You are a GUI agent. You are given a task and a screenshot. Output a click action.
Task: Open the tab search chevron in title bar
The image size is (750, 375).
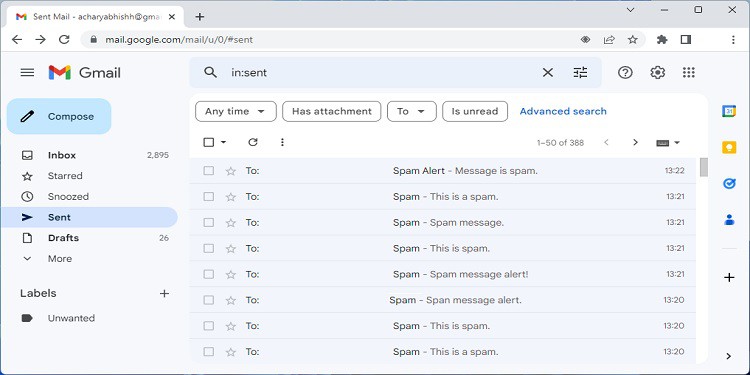coord(630,10)
